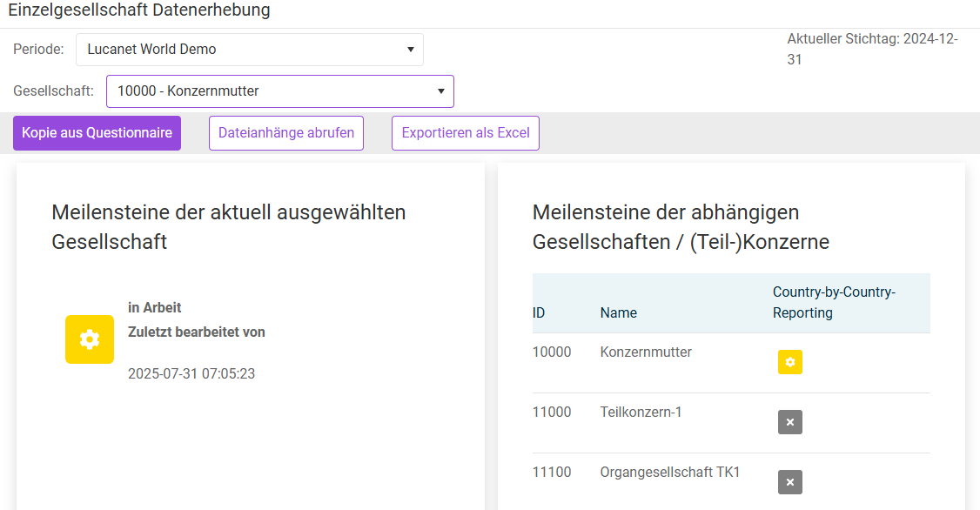Click the Aktueller Stichtag date text
The width and height of the screenshot is (980, 510).
pyautogui.click(x=871, y=49)
